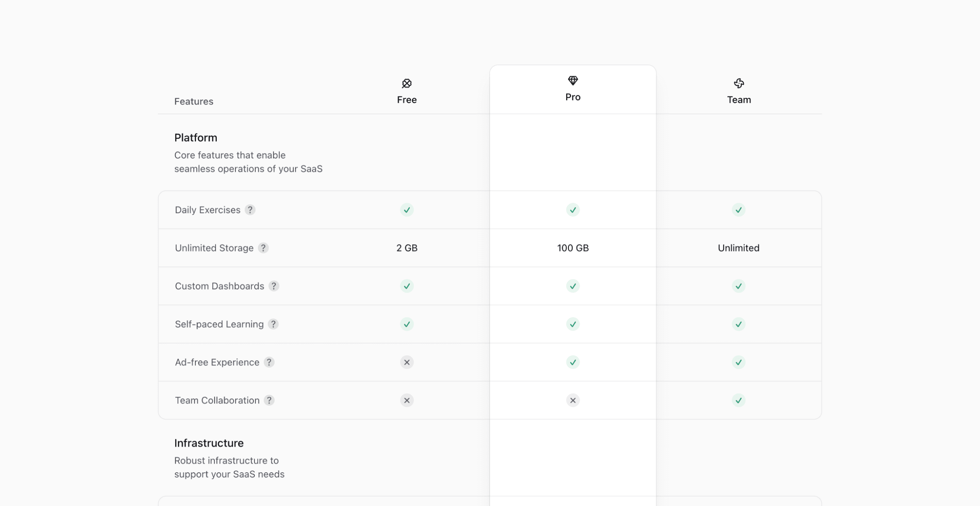Screen dimensions: 980x506
Task: Click Self-paced Learning checkmark in Team column
Action: tap(738, 324)
